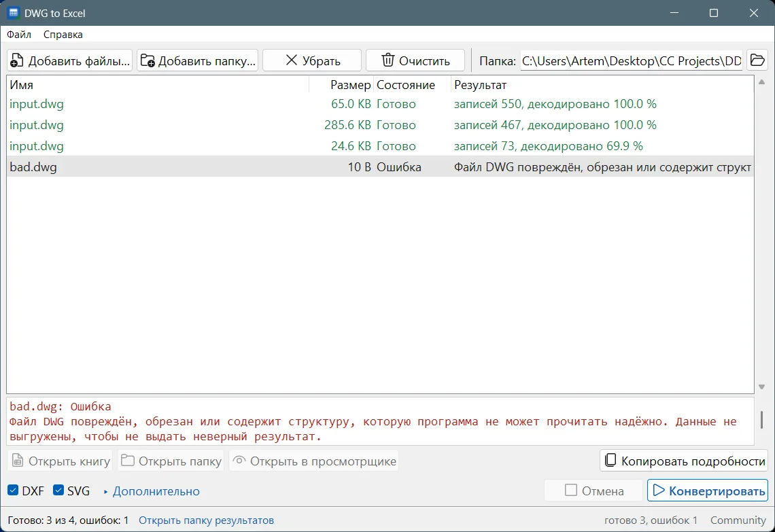Toggle the Отмена checkbox
The image size is (775, 532).
[571, 490]
